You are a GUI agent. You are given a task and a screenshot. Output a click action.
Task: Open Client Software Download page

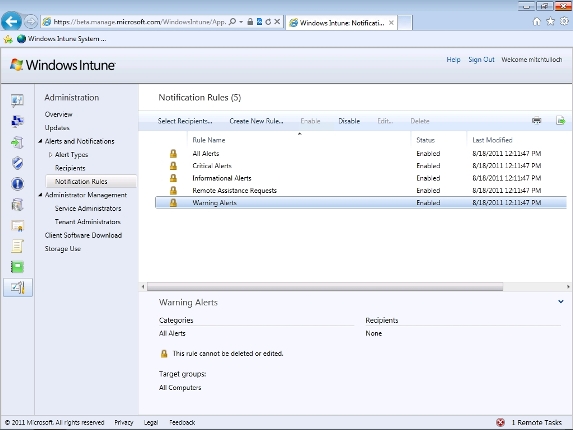tap(83, 235)
